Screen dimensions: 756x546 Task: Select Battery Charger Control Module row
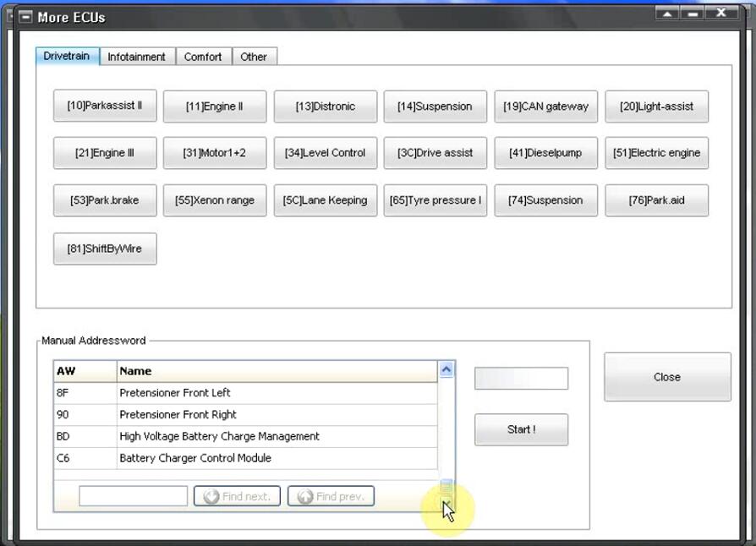[x=245, y=458]
